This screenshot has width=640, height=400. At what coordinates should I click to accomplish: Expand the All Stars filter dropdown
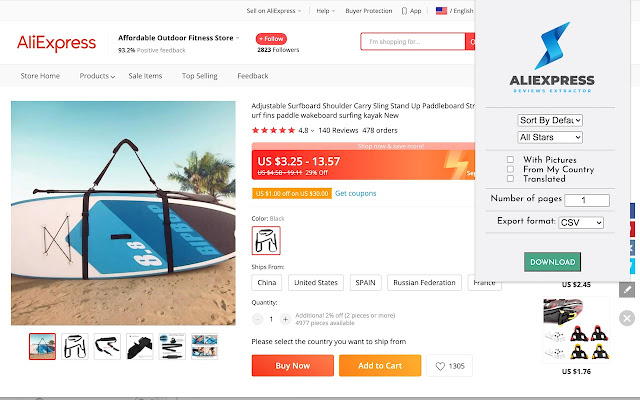pos(552,136)
